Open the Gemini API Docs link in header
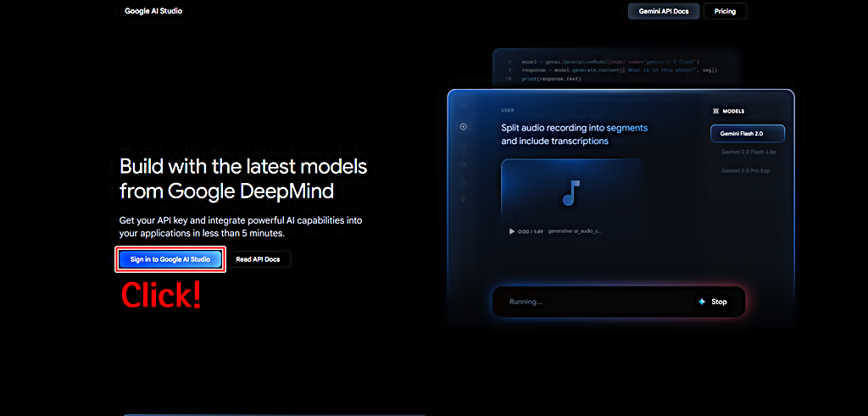 664,11
